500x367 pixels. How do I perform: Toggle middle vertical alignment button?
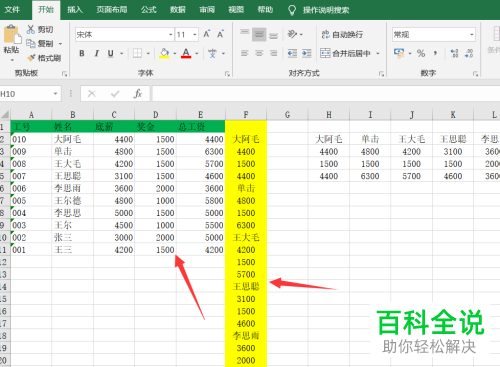click(x=259, y=34)
